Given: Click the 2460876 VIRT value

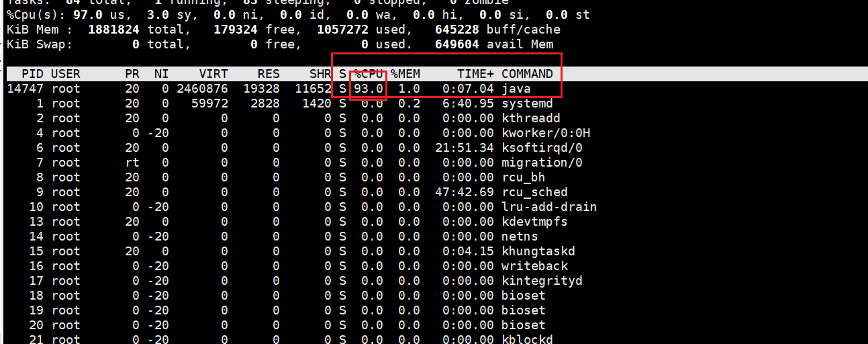Looking at the screenshot, I should click(202, 89).
